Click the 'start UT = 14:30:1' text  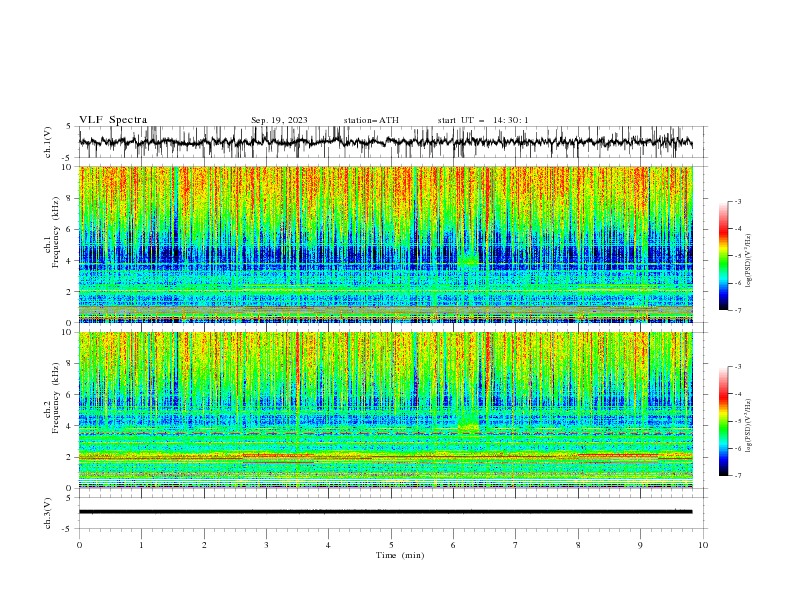483,120
